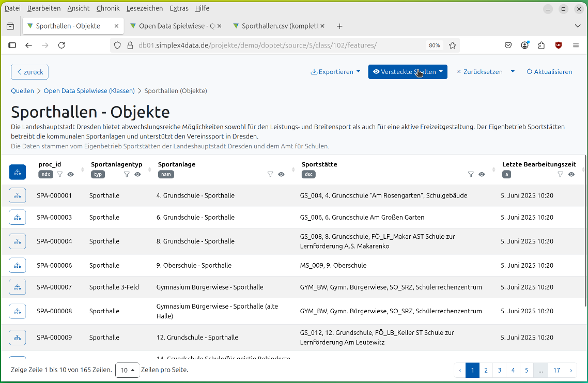Open the Chronik menu

(108, 8)
